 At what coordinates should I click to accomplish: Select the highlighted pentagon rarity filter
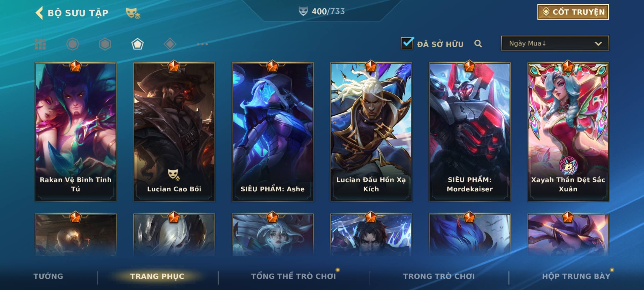137,44
